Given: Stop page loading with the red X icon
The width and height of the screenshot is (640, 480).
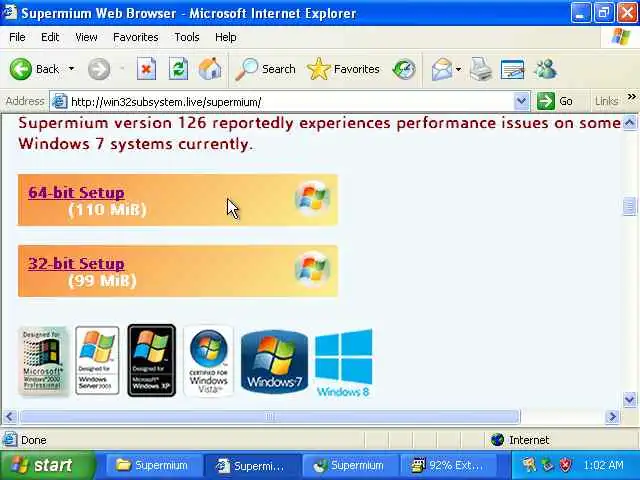Looking at the screenshot, I should tap(146, 69).
